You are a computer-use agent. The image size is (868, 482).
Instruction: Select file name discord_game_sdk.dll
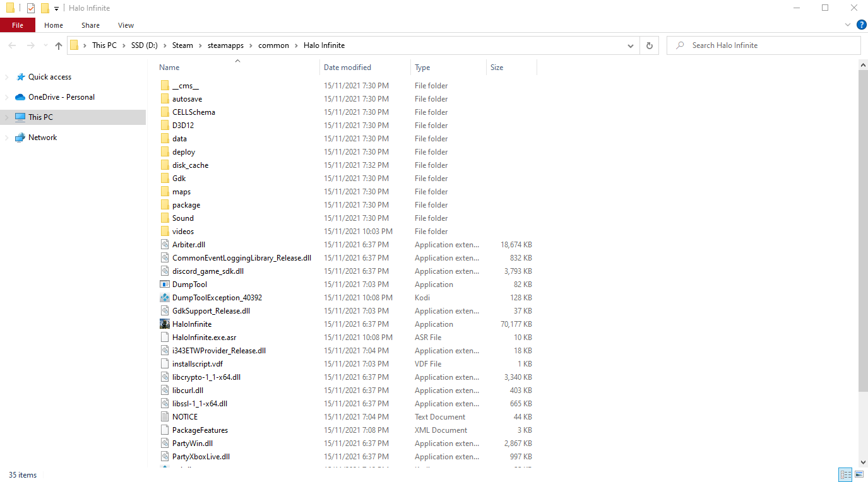[208, 271]
